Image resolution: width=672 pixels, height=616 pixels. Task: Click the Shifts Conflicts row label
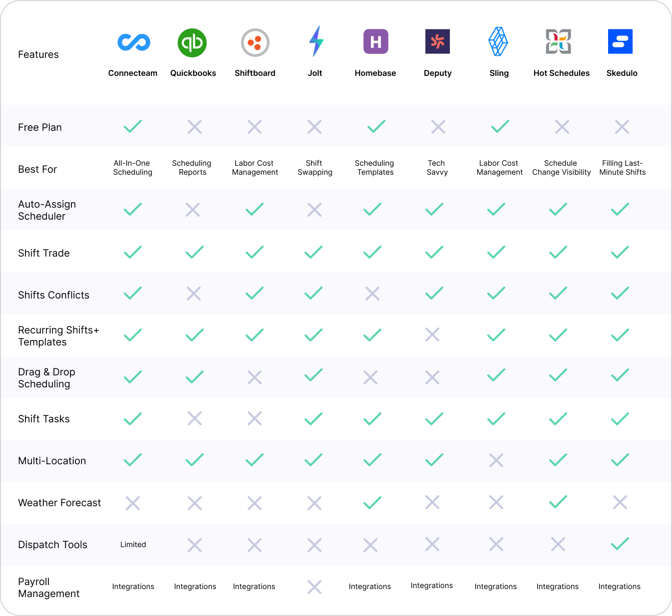click(53, 295)
